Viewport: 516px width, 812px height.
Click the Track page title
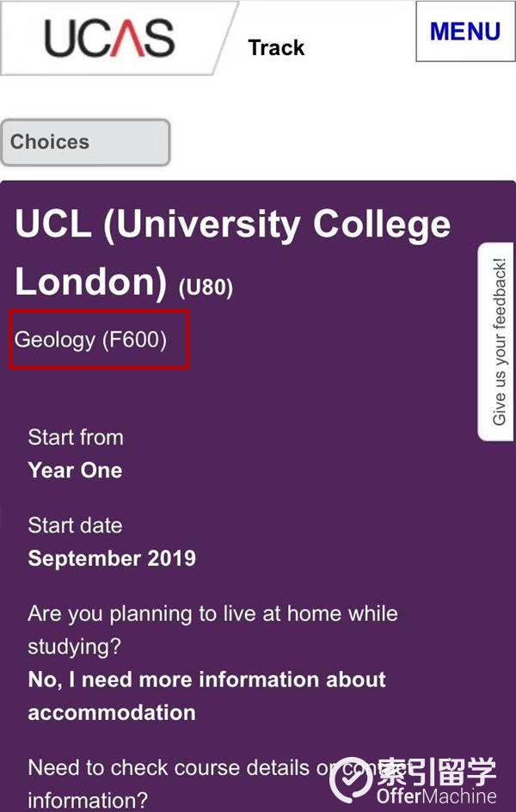pos(276,47)
